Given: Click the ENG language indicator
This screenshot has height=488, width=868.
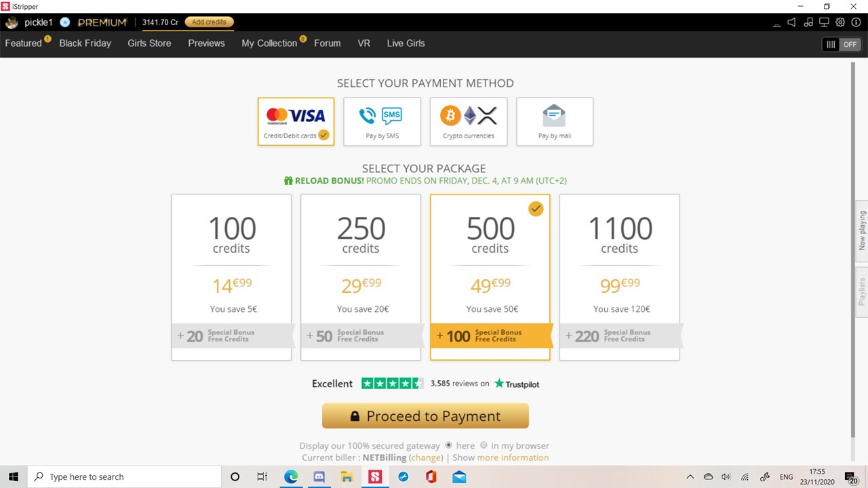Looking at the screenshot, I should pos(786,477).
